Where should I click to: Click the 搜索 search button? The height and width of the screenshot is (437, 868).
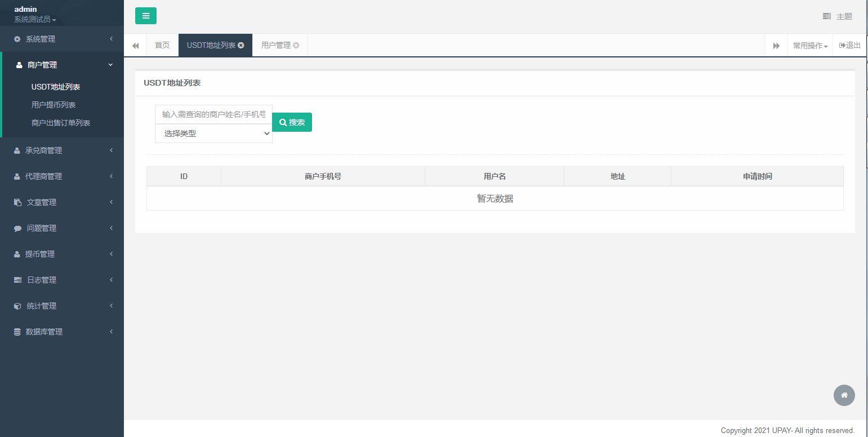[292, 122]
